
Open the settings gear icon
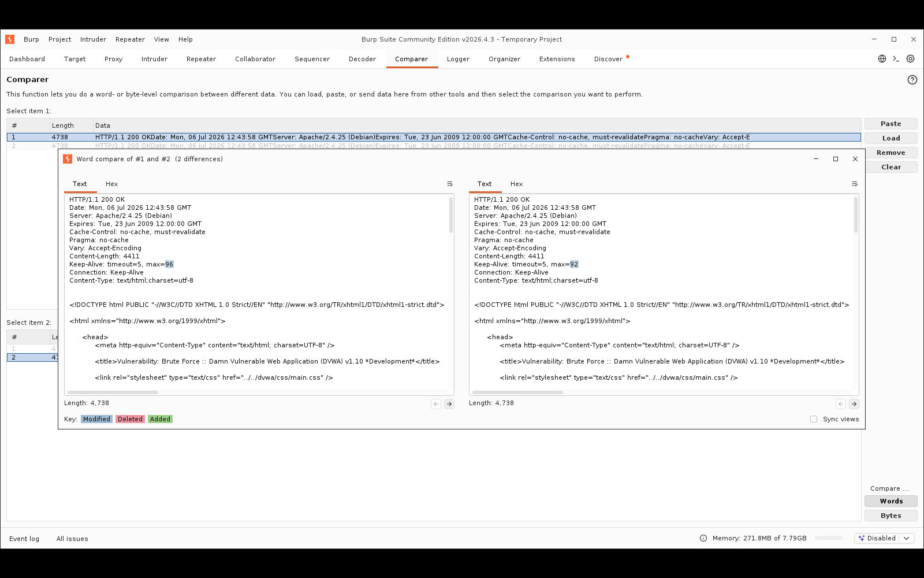pyautogui.click(x=911, y=59)
